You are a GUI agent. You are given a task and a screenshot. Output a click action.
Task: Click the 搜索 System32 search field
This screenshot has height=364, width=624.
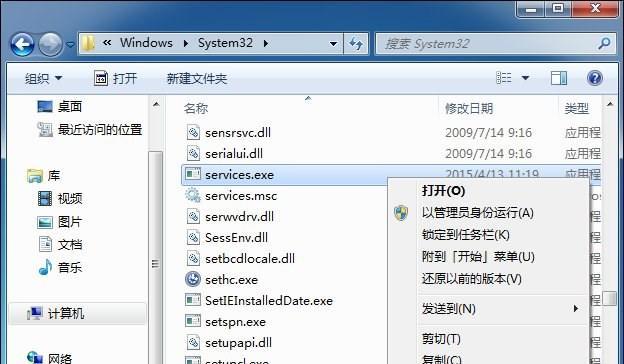point(489,44)
